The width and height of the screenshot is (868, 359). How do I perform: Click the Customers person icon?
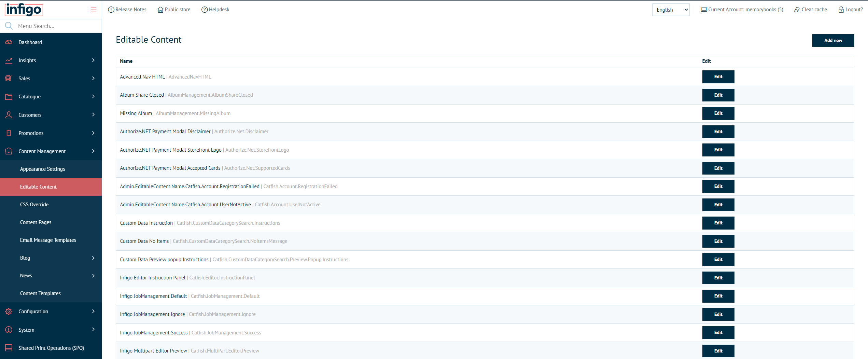(9, 115)
